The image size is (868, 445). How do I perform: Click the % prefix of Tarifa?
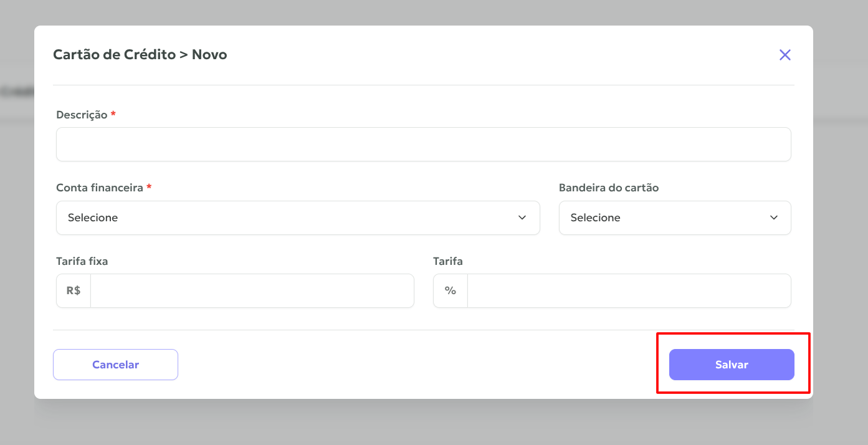451,291
